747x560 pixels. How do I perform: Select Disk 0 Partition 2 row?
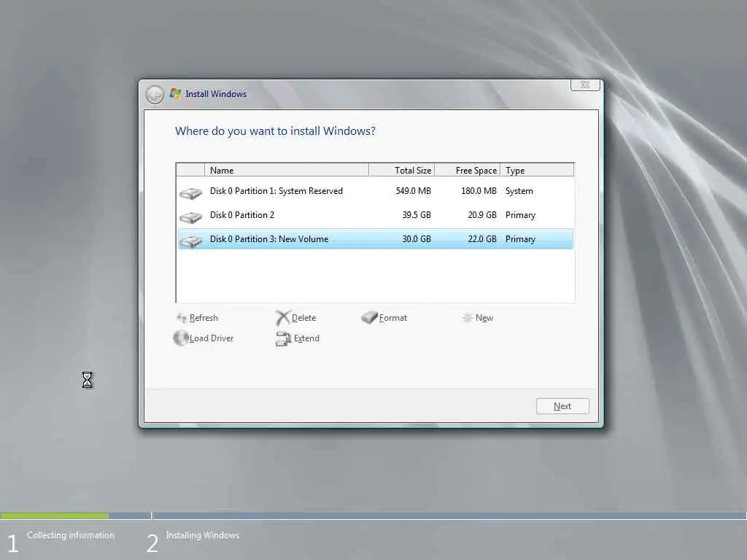[376, 215]
